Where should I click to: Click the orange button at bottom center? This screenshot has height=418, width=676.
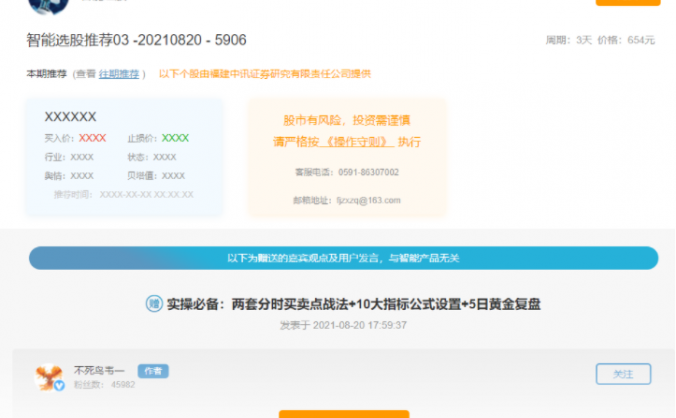(x=344, y=414)
